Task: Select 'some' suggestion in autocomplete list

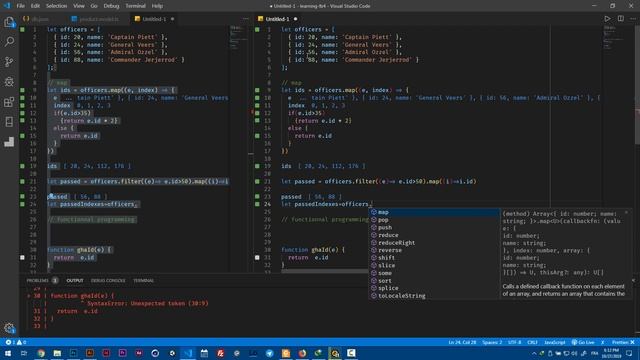Action: coord(434,273)
